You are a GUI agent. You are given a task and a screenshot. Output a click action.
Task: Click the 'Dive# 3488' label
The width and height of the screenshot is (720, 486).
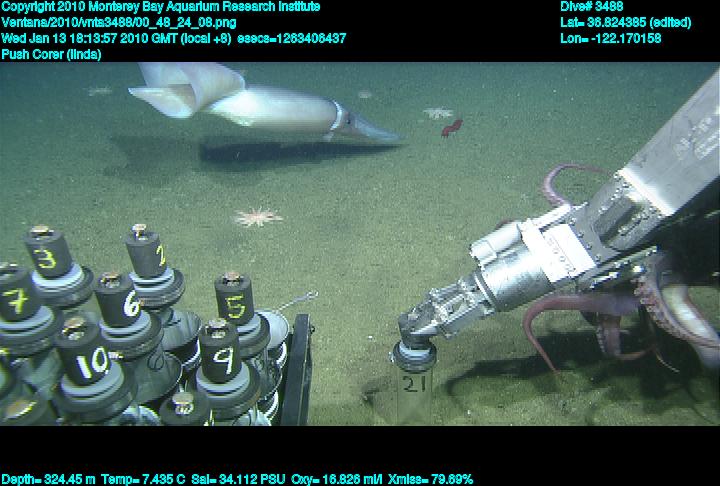[591, 6]
